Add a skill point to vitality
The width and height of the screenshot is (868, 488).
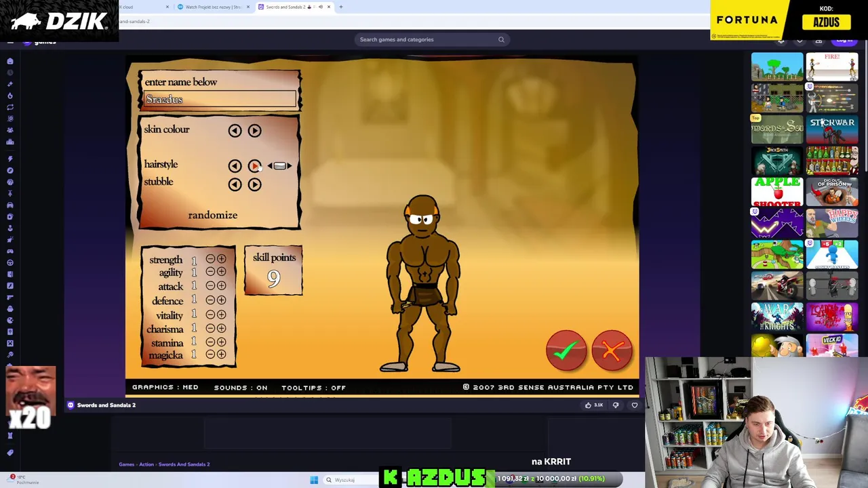pos(222,314)
